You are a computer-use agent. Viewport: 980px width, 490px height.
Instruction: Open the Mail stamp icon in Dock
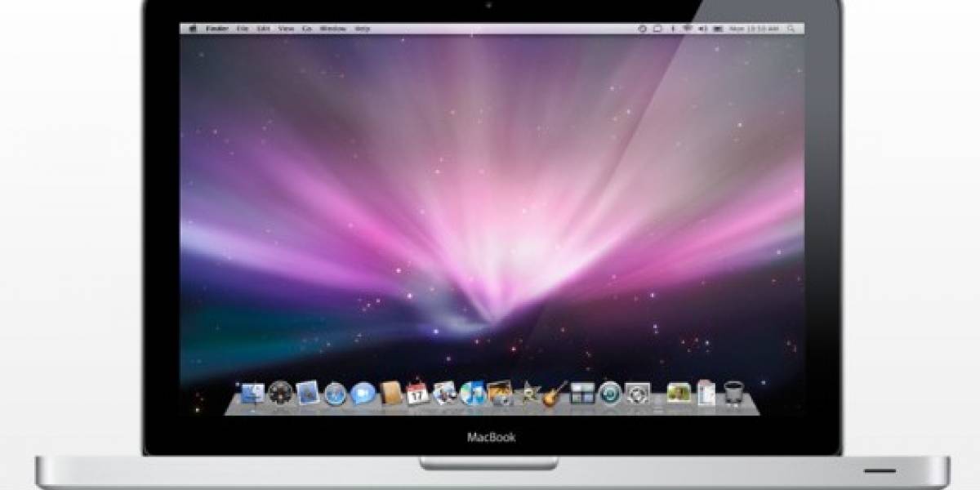[307, 394]
